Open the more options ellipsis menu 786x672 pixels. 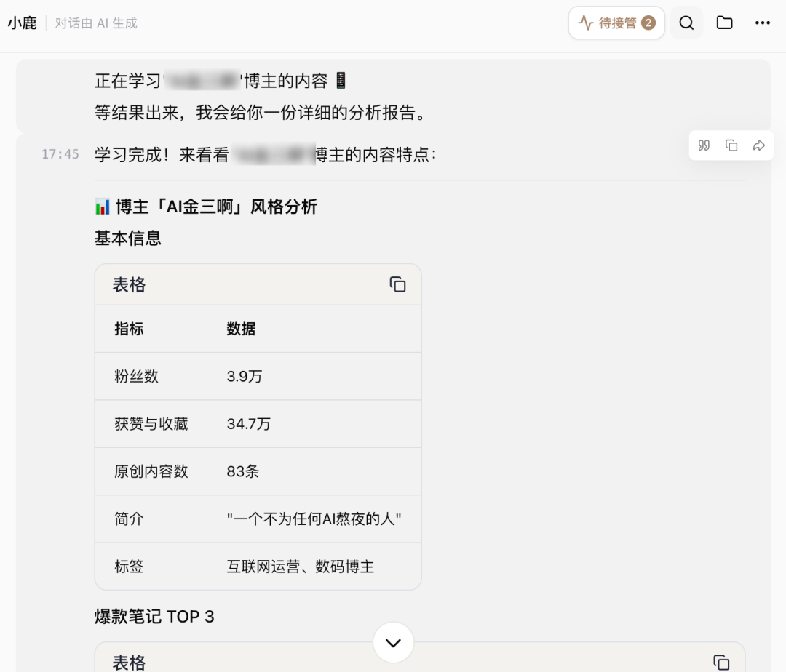point(762,23)
